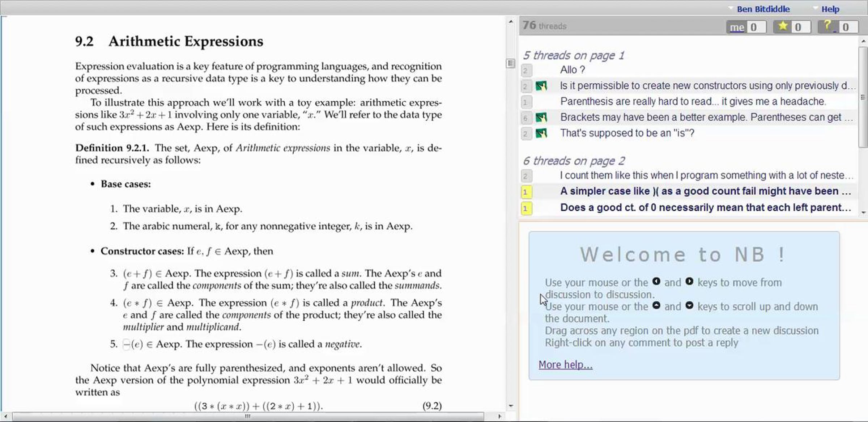The image size is (868, 422).
Task: Click the green icon beside 'Is it permissible' thread
Action: 541,86
